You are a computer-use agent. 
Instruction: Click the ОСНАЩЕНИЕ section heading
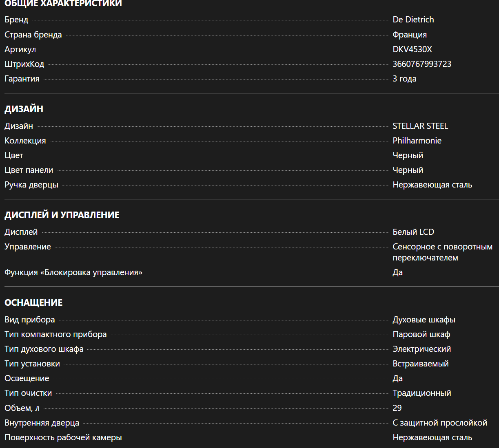click(x=33, y=302)
